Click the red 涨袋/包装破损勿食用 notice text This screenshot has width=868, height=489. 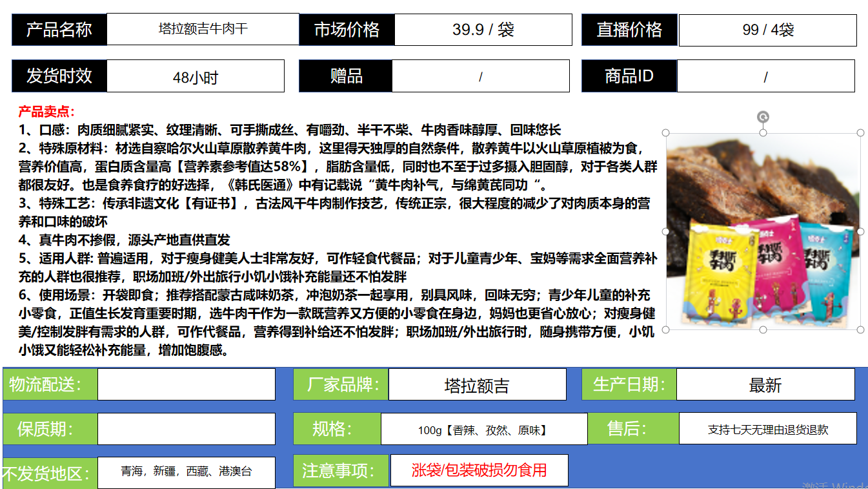(x=479, y=470)
